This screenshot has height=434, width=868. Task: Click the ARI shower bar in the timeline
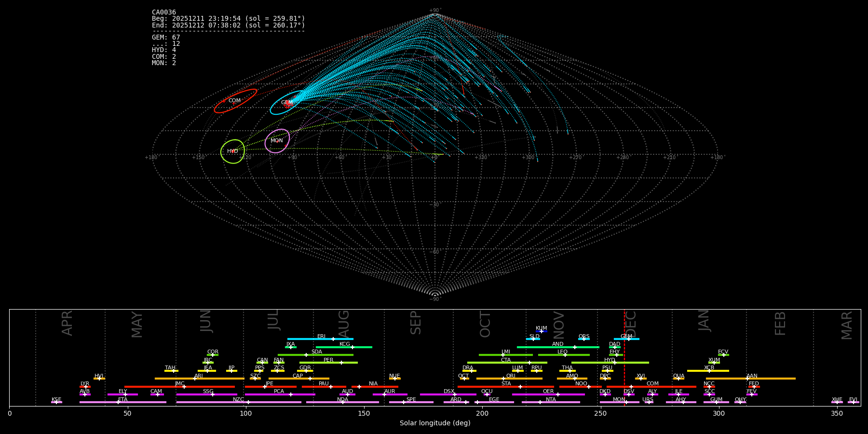pyautogui.click(x=200, y=379)
